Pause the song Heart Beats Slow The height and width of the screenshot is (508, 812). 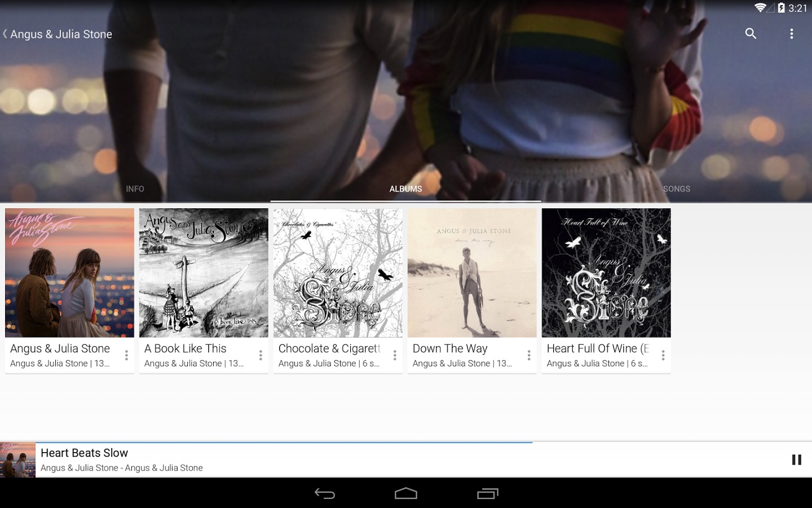pos(796,460)
